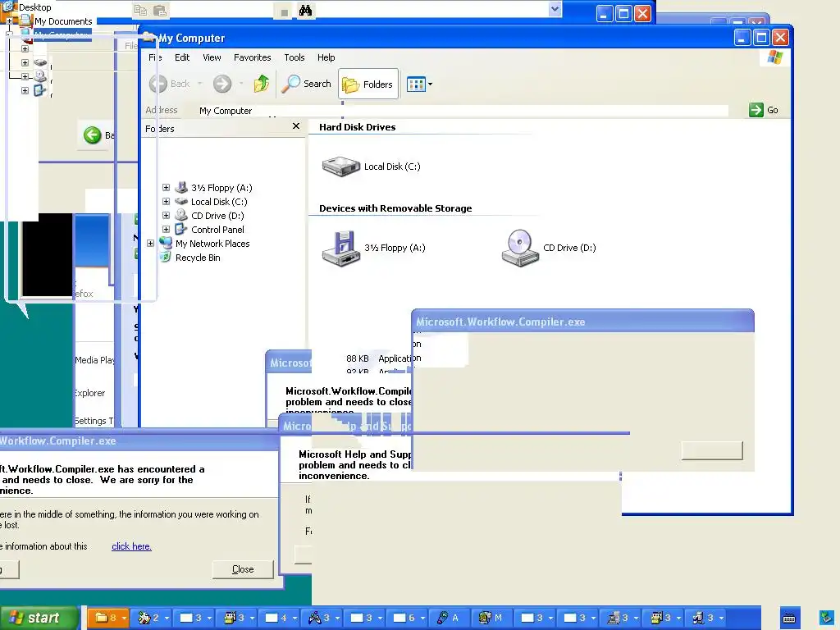Select the large Local Disk (C:) drive icon
This screenshot has width=840, height=630.
pos(340,167)
